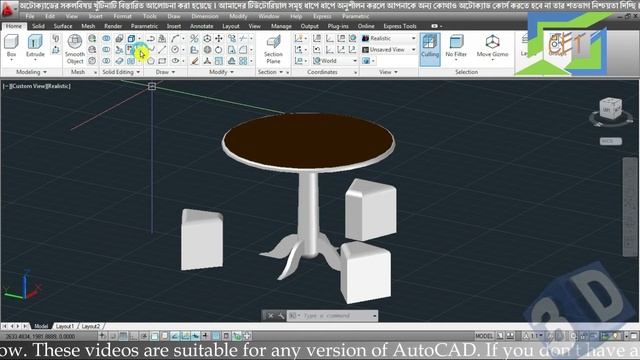This screenshot has height=360, width=640.
Task: Open the Express menu
Action: point(322,16)
